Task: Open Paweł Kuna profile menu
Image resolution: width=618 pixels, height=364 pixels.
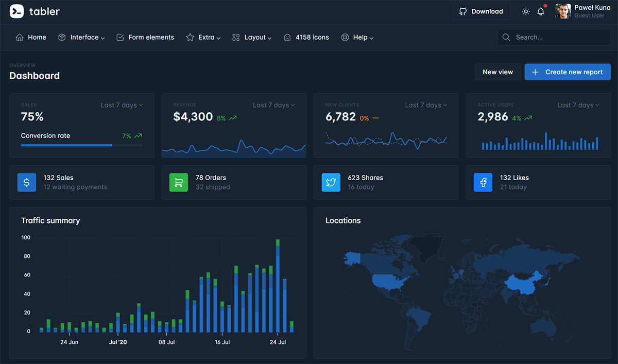Action: 582,11
